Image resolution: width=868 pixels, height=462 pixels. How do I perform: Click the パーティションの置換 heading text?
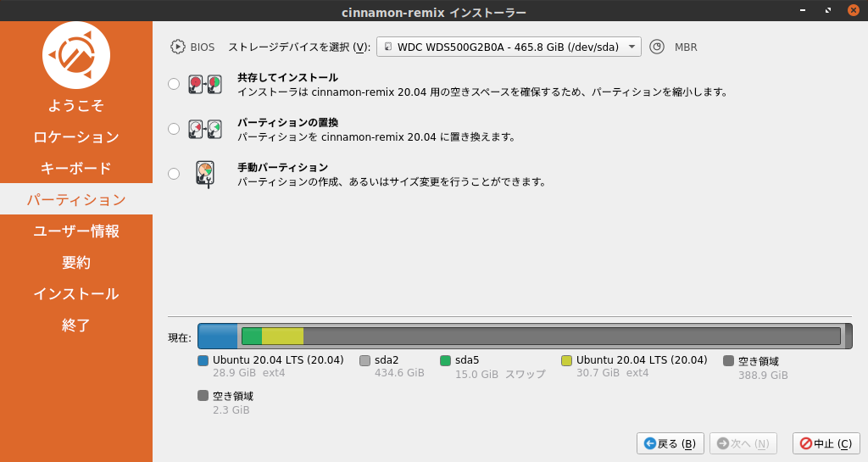pyautogui.click(x=288, y=122)
